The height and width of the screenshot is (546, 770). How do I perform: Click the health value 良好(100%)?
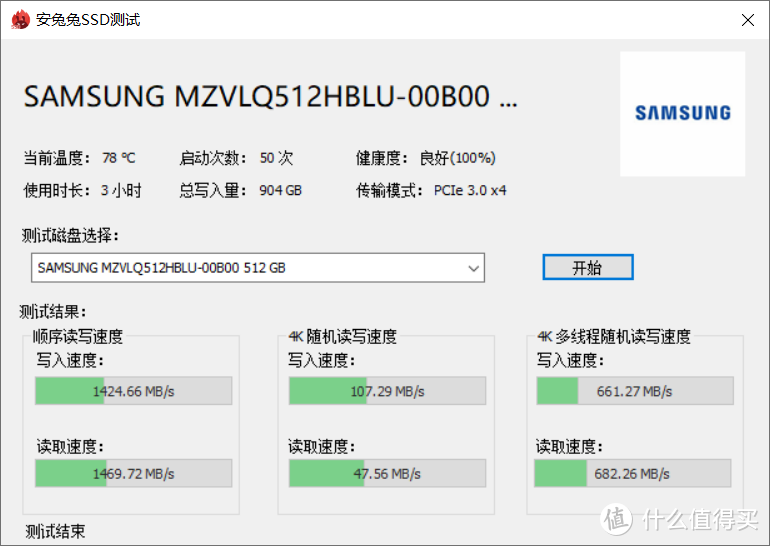point(458,158)
